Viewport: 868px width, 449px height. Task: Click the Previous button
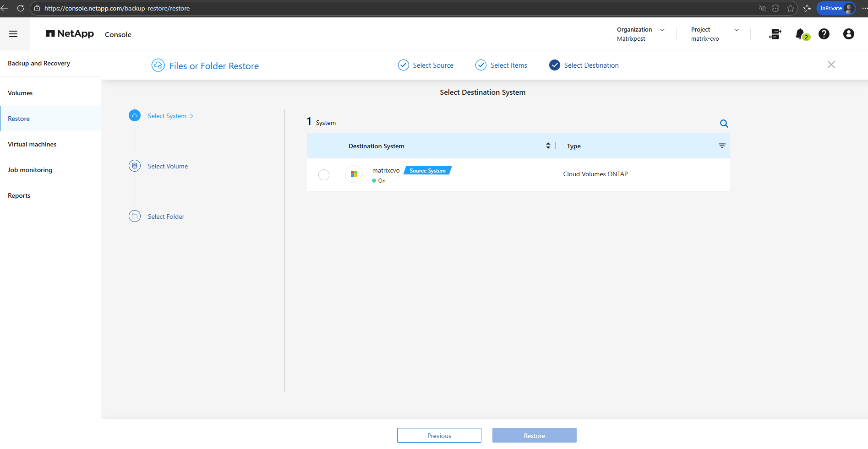439,435
